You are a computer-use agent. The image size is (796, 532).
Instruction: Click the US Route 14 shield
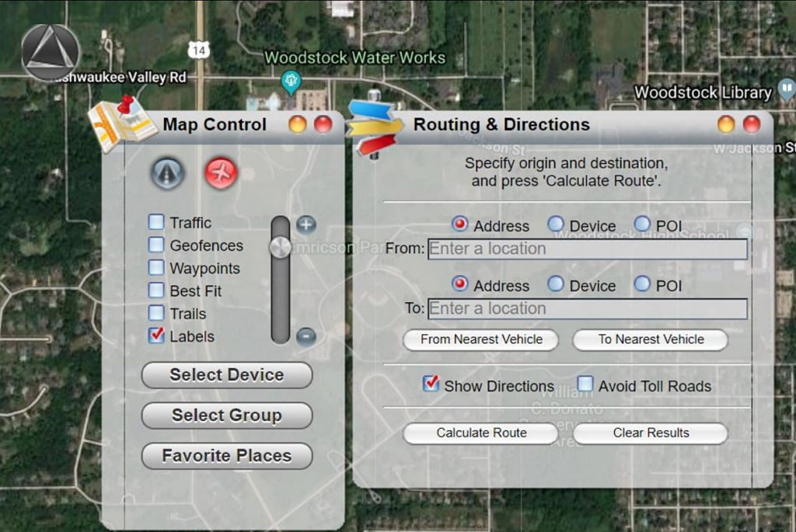click(199, 50)
